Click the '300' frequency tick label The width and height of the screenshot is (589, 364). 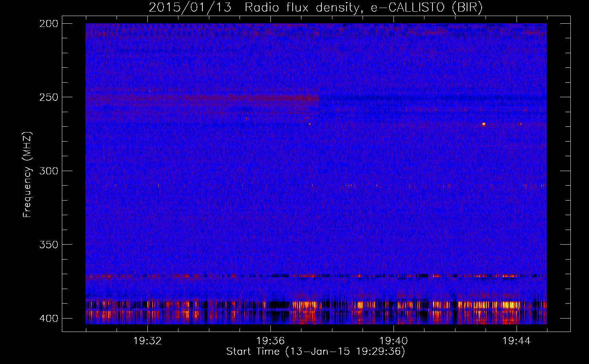[49, 171]
